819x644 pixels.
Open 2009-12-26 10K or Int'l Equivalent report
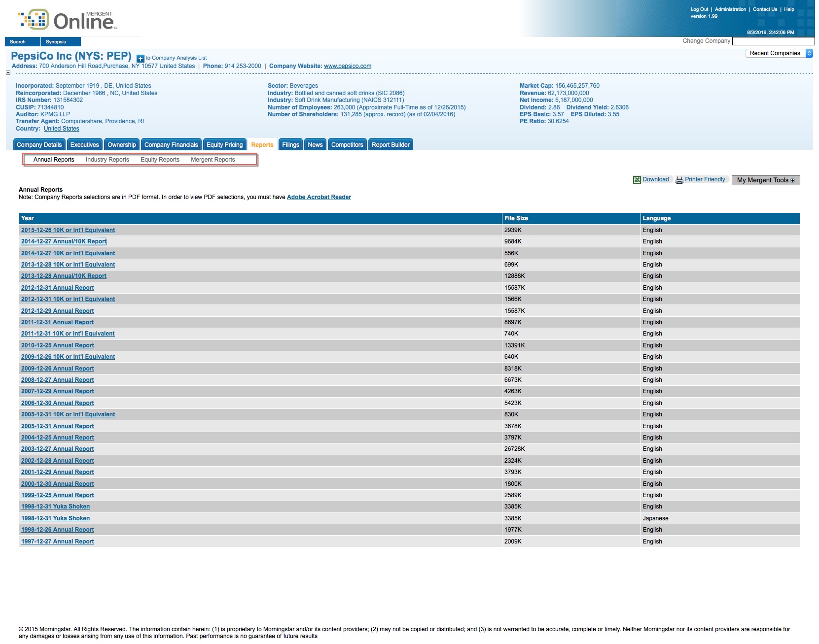pos(68,357)
